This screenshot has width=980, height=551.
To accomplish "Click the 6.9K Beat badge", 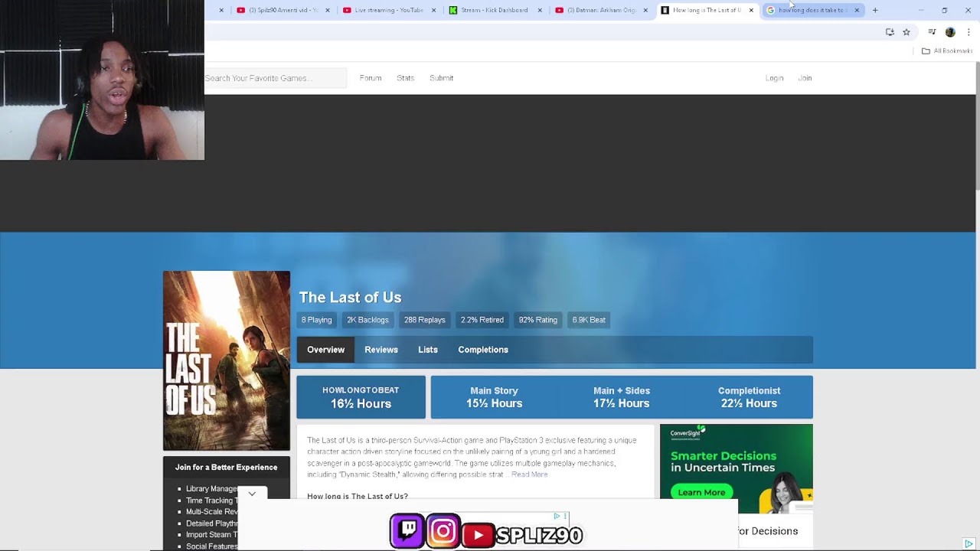I will click(589, 320).
